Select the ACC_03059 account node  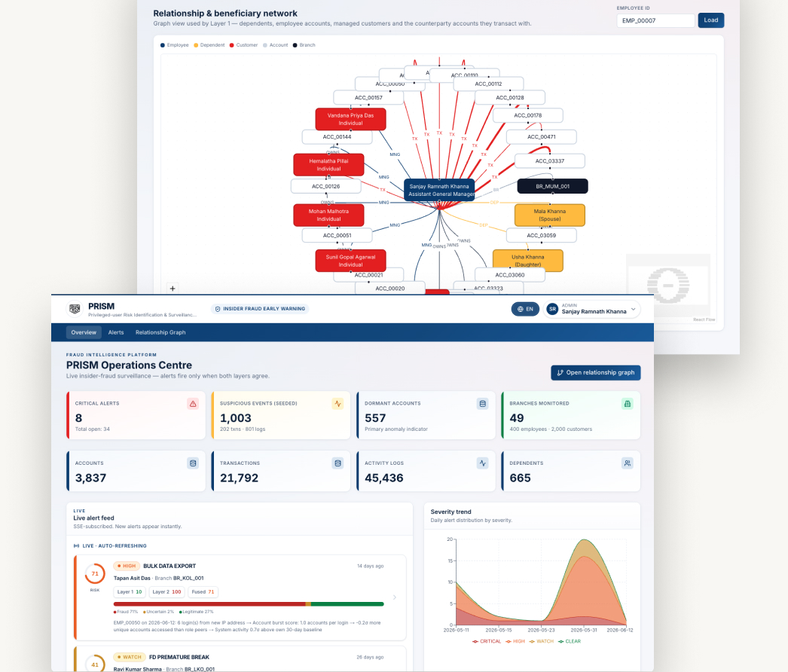[541, 235]
